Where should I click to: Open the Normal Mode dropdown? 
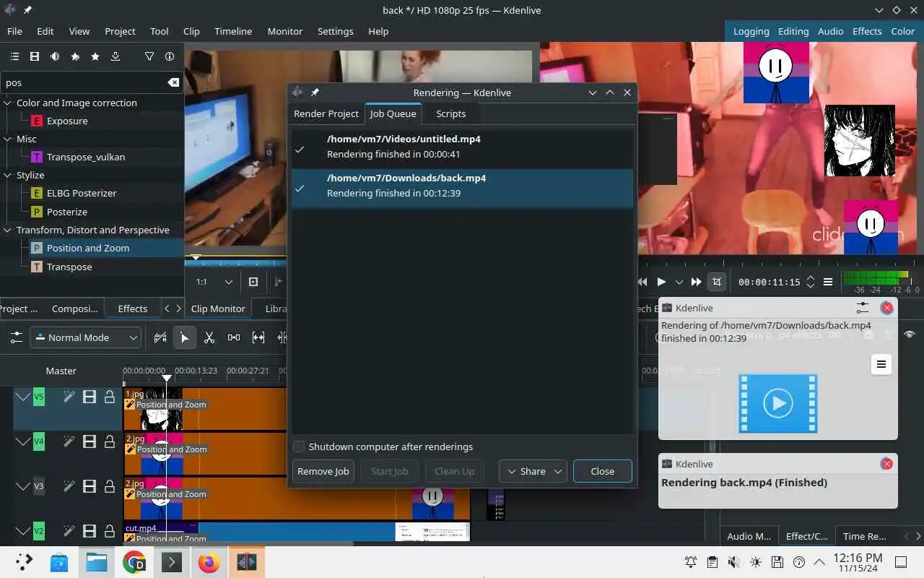pyautogui.click(x=85, y=337)
